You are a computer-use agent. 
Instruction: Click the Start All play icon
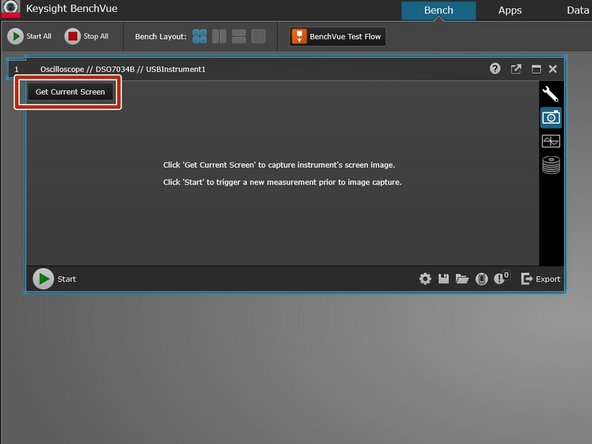[x=15, y=36]
